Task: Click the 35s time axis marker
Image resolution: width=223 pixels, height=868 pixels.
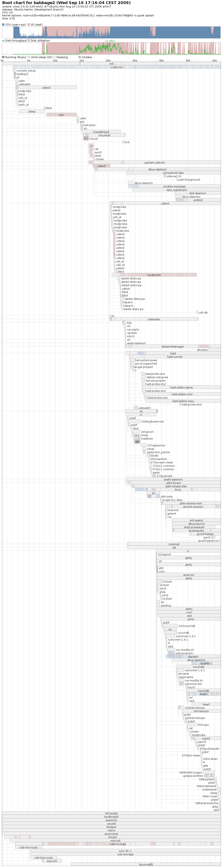Action: pos(188,61)
